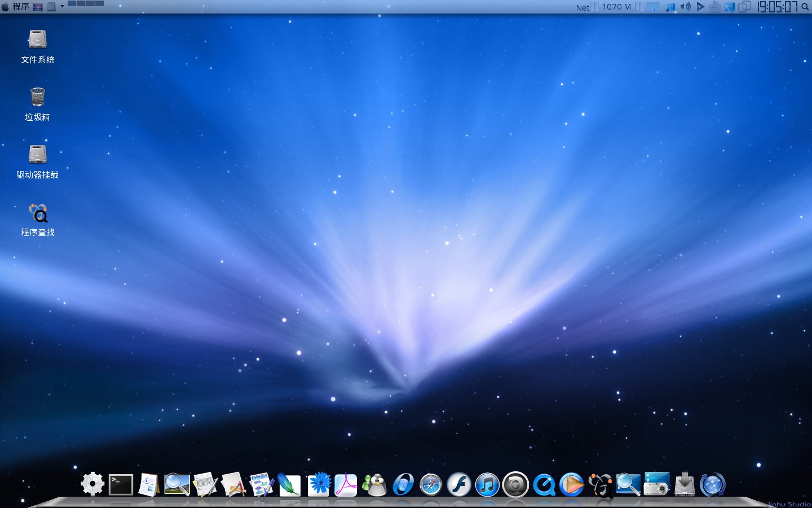The height and width of the screenshot is (508, 812).
Task: Click the drive icon in the top panel
Action: point(51,7)
